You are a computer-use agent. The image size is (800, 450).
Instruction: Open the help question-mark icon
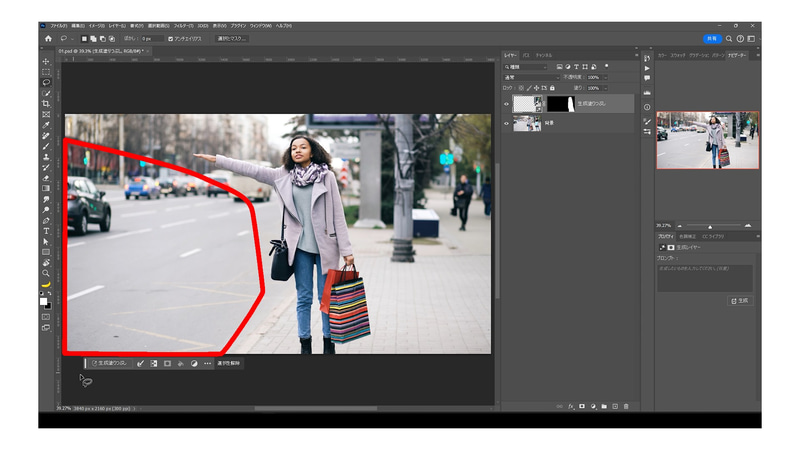(740, 39)
